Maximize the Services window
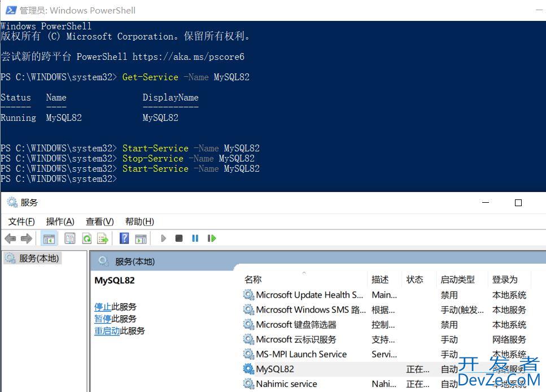Viewport: 546px width, 392px height. coord(518,202)
